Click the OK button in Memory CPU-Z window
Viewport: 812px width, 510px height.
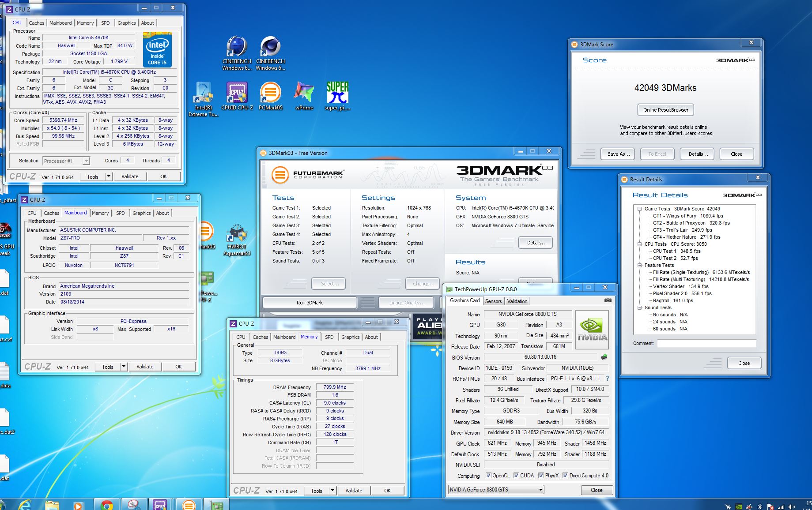(x=387, y=491)
